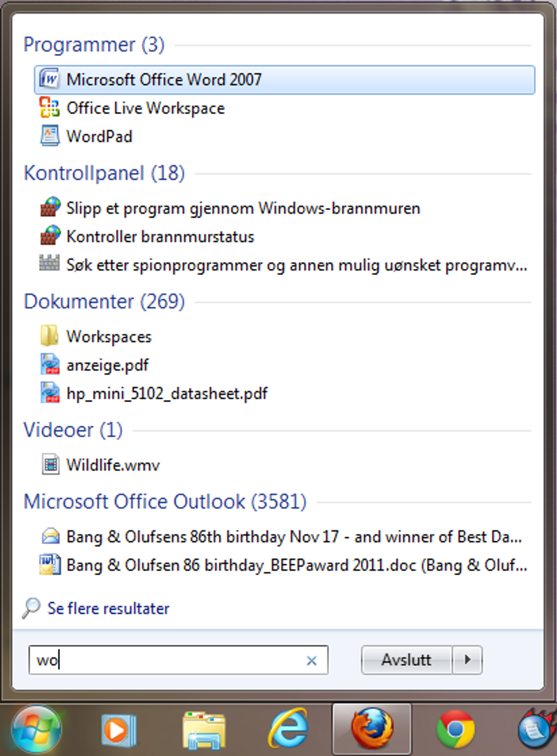Launch Windows Media Player from taskbar
This screenshot has height=756, width=557.
[x=119, y=730]
